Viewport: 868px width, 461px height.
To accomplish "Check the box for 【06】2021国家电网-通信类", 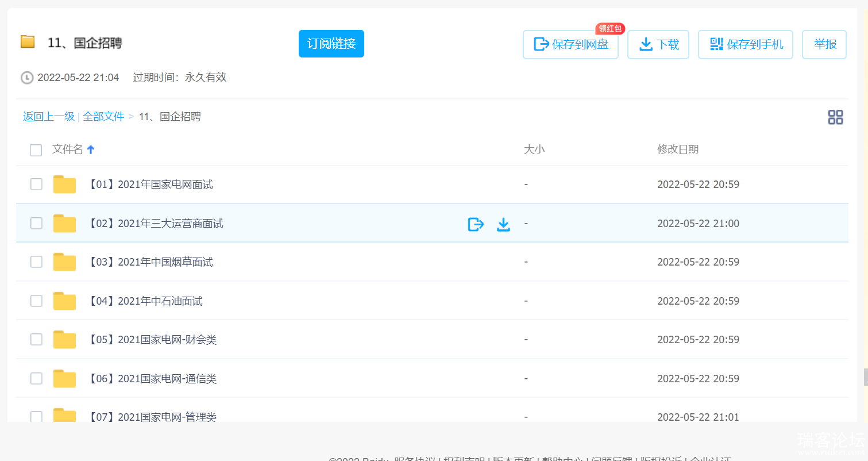I will point(36,378).
